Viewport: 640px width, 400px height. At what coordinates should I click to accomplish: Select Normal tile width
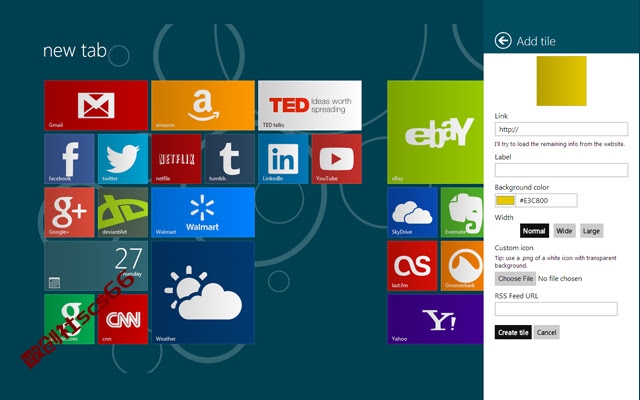coord(534,231)
